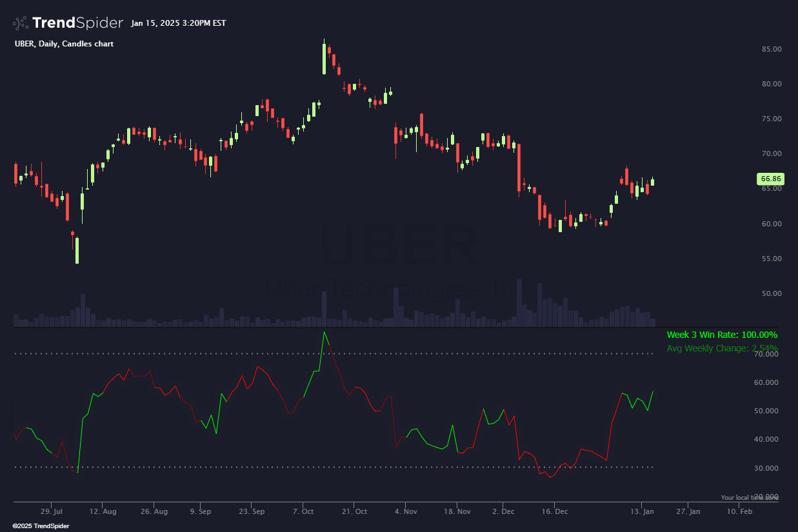Click the 2. Dec date axis label

click(x=504, y=511)
